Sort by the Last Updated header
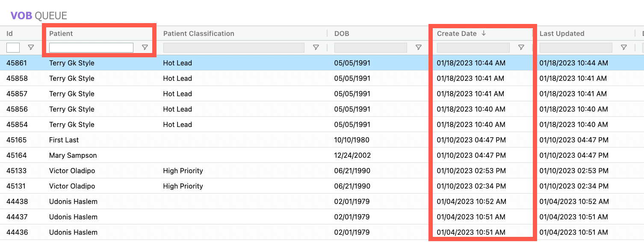 tap(561, 33)
